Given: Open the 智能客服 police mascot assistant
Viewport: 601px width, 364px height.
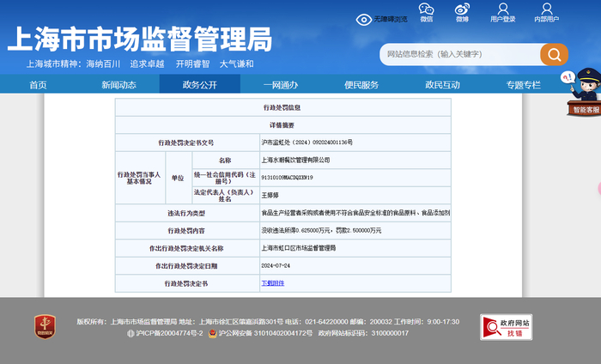Looking at the screenshot, I should click(582, 93).
